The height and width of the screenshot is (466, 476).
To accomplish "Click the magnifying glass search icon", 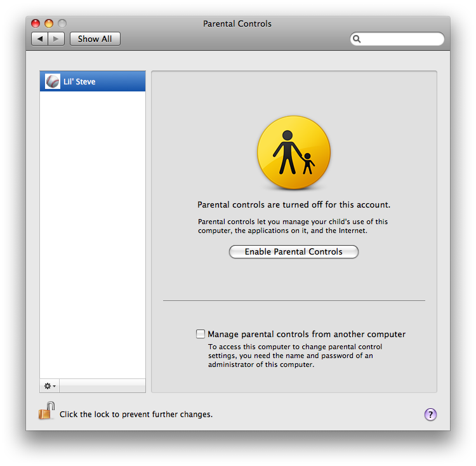I will coord(357,39).
